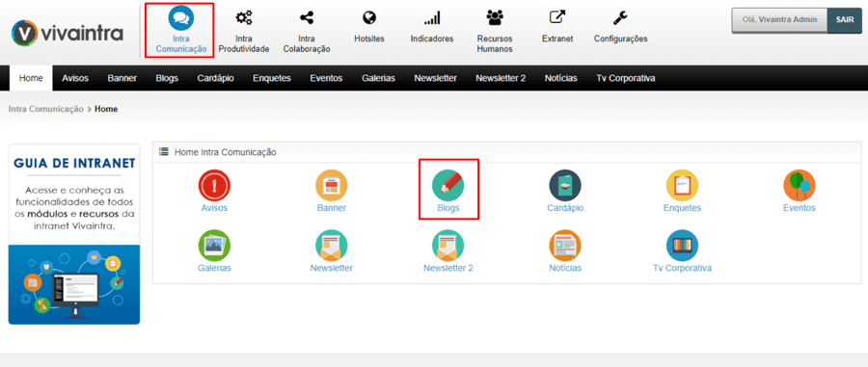Click list icon beside Home Intra Comunicação
This screenshot has width=868, height=367.
point(163,151)
